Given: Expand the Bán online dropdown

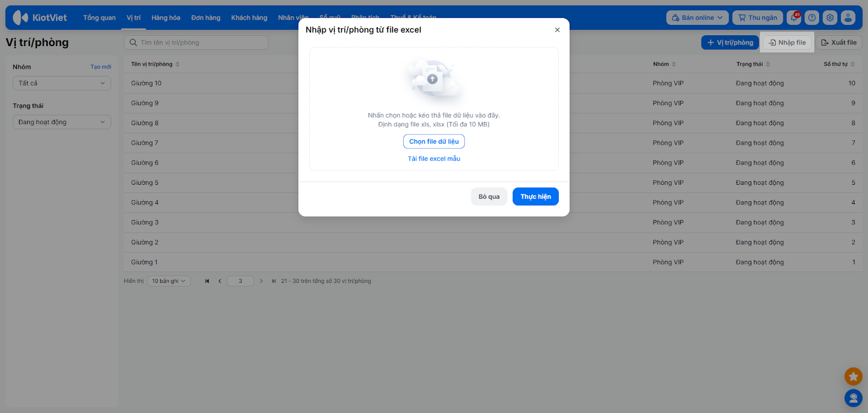Looking at the screenshot, I should click(697, 17).
